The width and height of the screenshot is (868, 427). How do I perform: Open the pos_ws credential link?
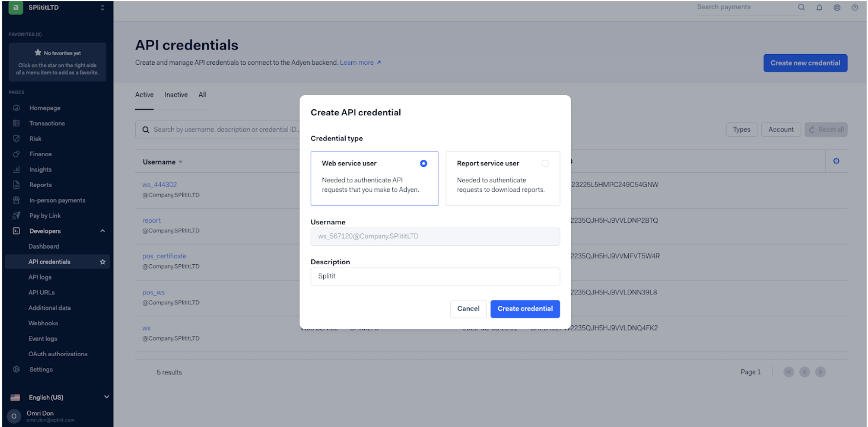click(x=153, y=293)
